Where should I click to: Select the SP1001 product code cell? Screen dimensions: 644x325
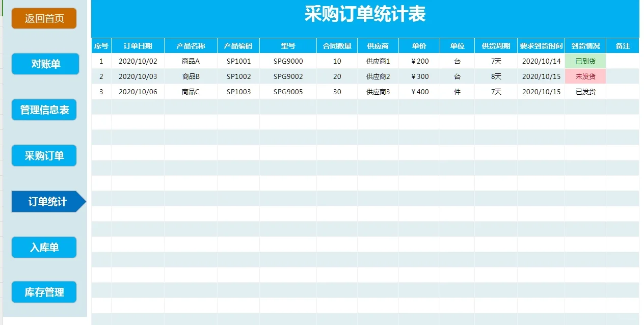[x=238, y=60]
